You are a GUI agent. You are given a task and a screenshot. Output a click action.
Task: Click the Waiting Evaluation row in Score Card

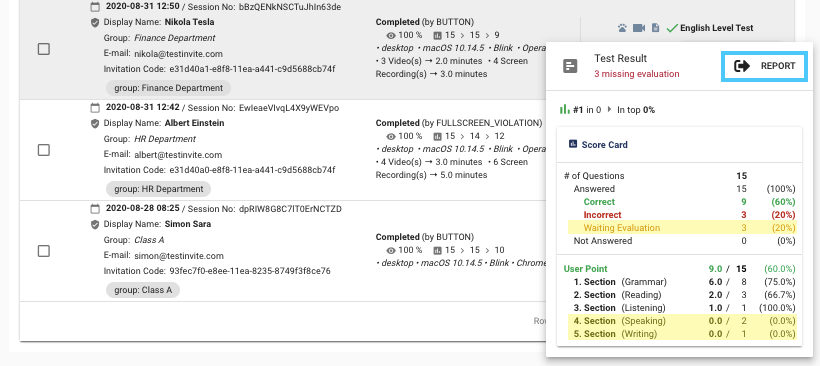pos(682,228)
